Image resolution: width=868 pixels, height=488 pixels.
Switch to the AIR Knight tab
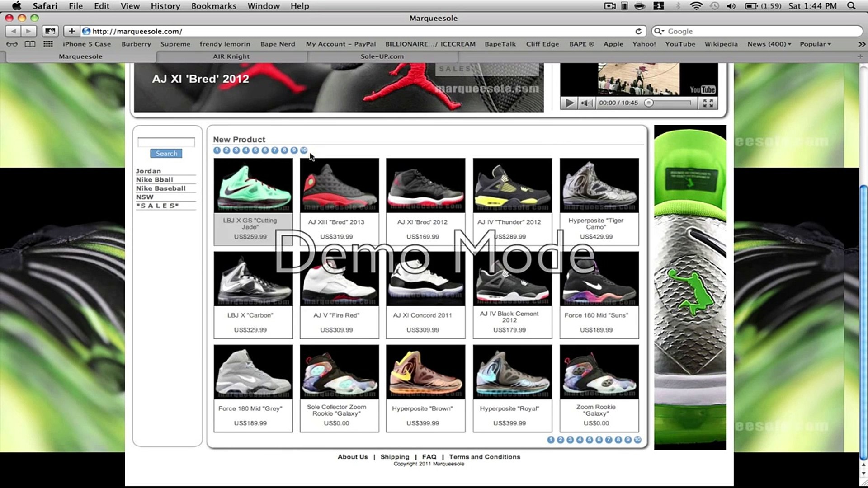(x=231, y=56)
